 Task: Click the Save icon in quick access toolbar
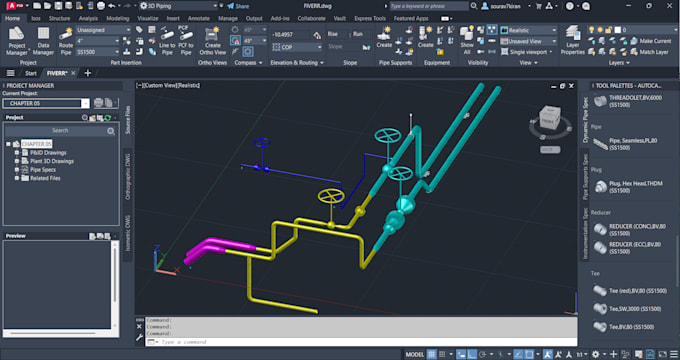pyautogui.click(x=58, y=6)
